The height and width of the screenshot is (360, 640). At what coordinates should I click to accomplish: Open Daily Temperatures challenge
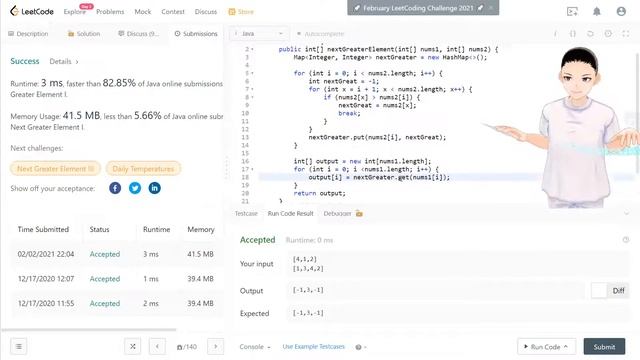pyautogui.click(x=143, y=169)
